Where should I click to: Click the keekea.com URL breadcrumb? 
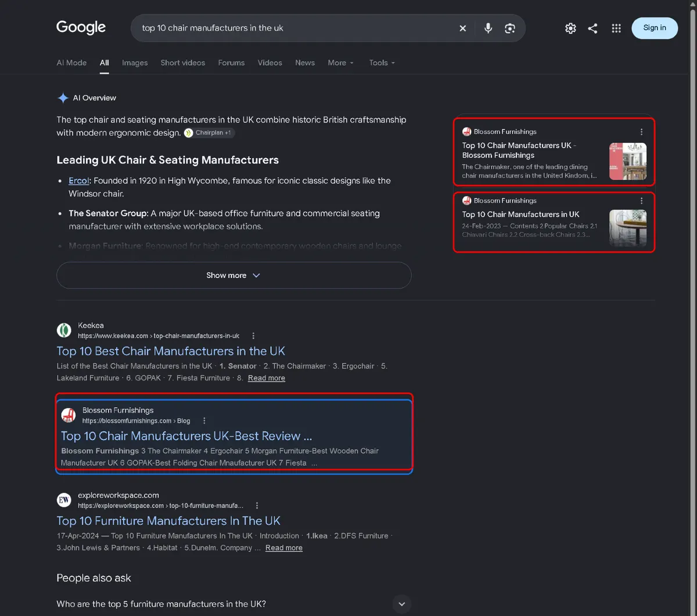(159, 336)
